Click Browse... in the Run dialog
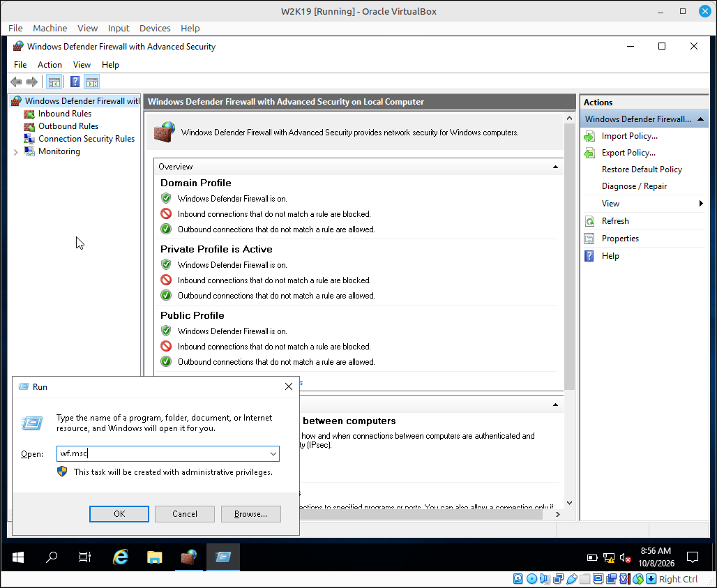This screenshot has height=588, width=717. (250, 514)
